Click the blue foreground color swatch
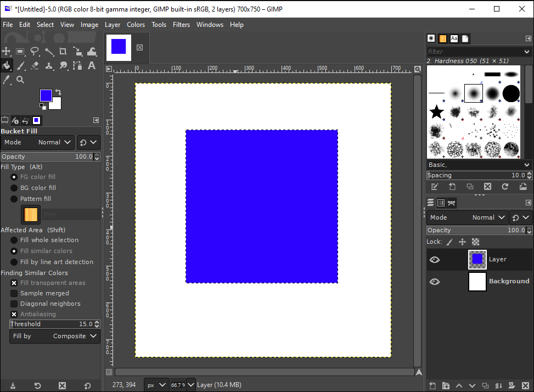This screenshot has height=392, width=534. [x=46, y=96]
